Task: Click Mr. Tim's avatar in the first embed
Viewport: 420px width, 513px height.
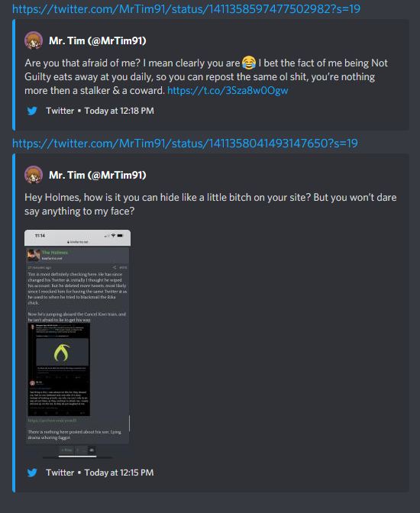Action: [34, 40]
